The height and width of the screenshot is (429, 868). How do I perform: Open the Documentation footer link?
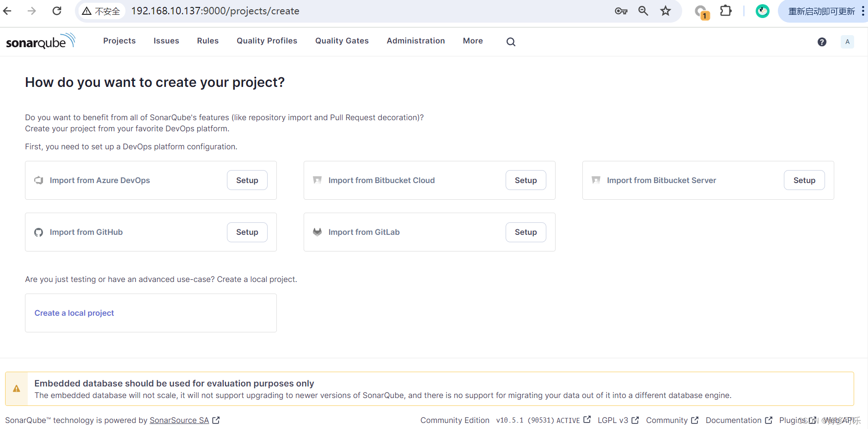click(734, 420)
